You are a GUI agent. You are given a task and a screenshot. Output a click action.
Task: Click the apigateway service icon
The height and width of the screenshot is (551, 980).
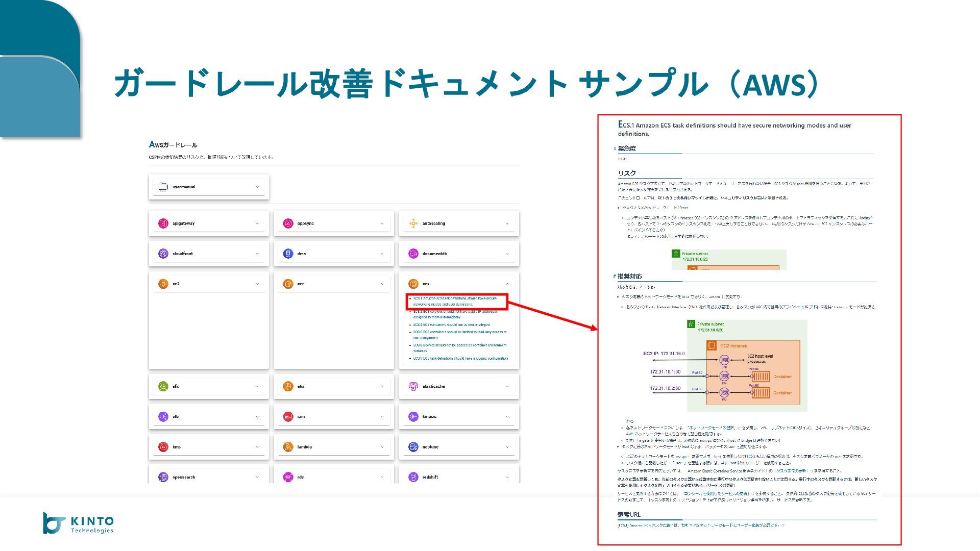coord(163,223)
